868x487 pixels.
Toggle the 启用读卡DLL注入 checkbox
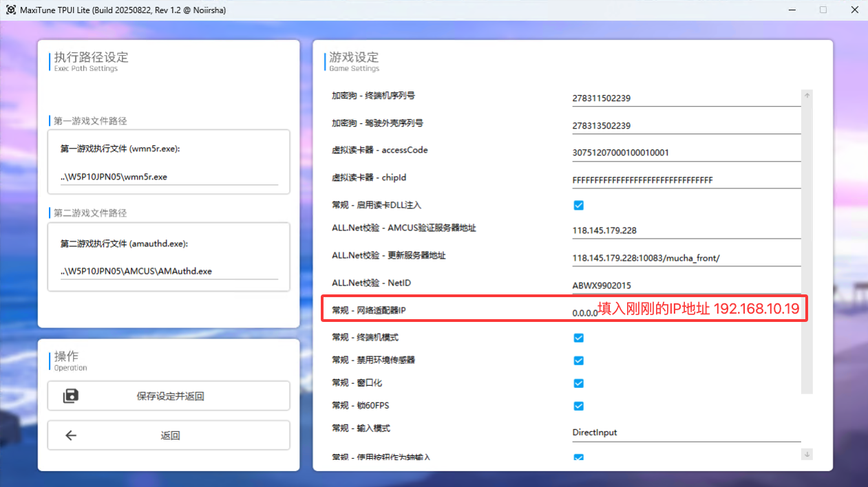(578, 205)
